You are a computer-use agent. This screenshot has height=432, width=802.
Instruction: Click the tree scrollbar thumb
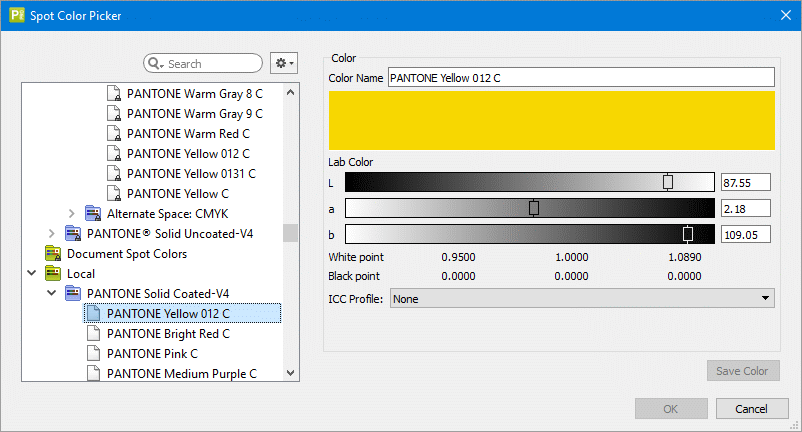291,233
